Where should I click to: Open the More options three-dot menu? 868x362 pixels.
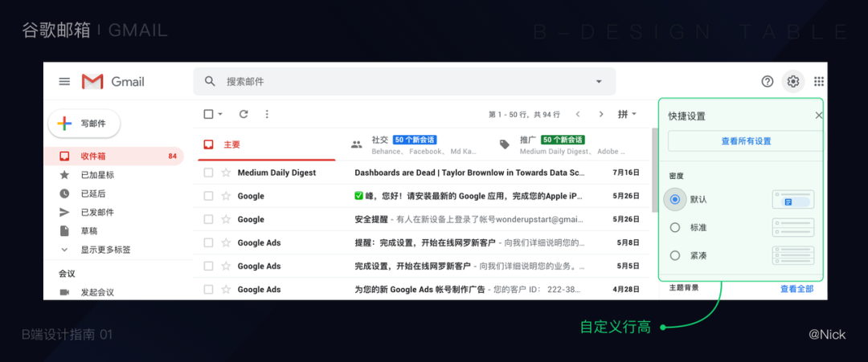[267, 114]
